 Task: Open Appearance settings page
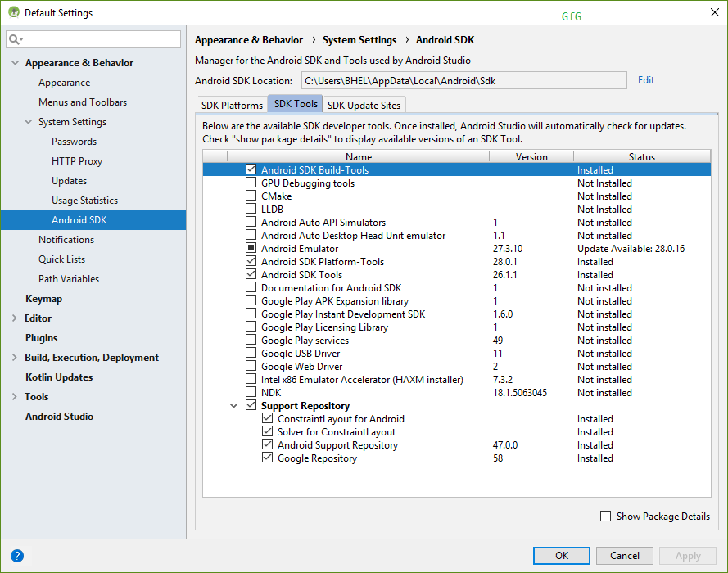(x=65, y=83)
